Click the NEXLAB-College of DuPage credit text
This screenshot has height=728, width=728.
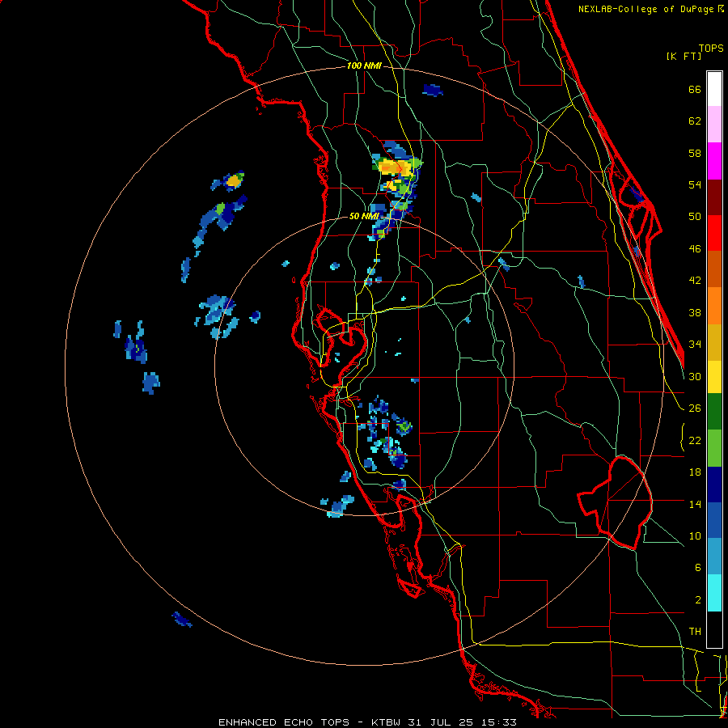tap(650, 9)
